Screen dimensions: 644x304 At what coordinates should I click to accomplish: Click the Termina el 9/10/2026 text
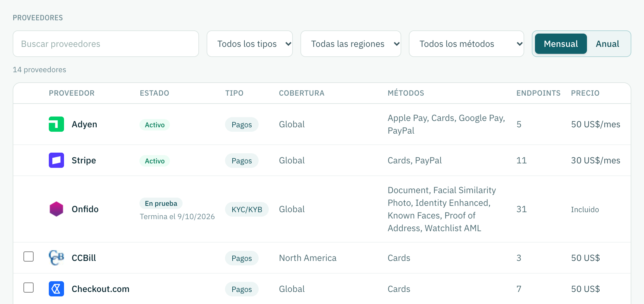177,217
